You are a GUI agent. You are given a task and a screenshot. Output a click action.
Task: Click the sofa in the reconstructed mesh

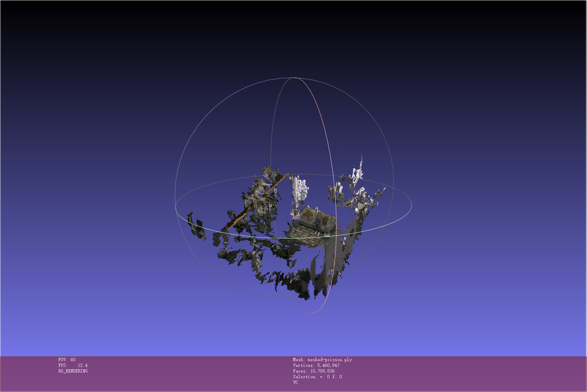[316, 220]
